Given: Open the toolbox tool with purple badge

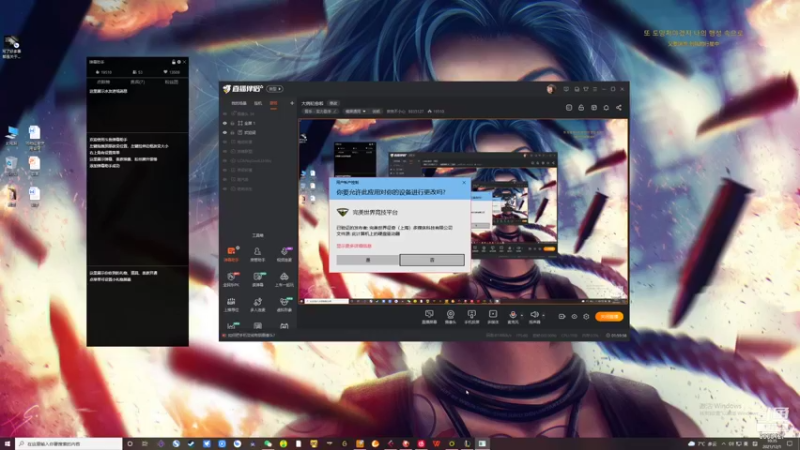Looking at the screenshot, I should (284, 254).
